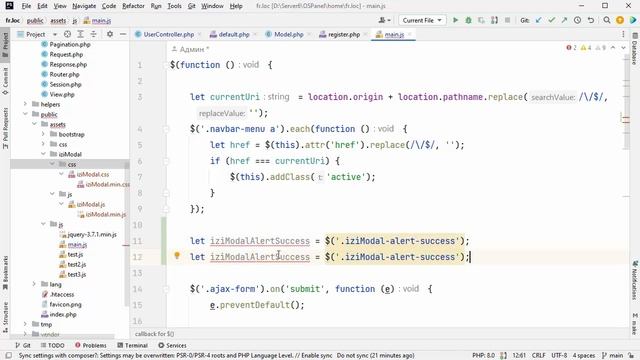The height and width of the screenshot is (360, 640).
Task: Open the Navigate menu
Action: coord(84,6)
